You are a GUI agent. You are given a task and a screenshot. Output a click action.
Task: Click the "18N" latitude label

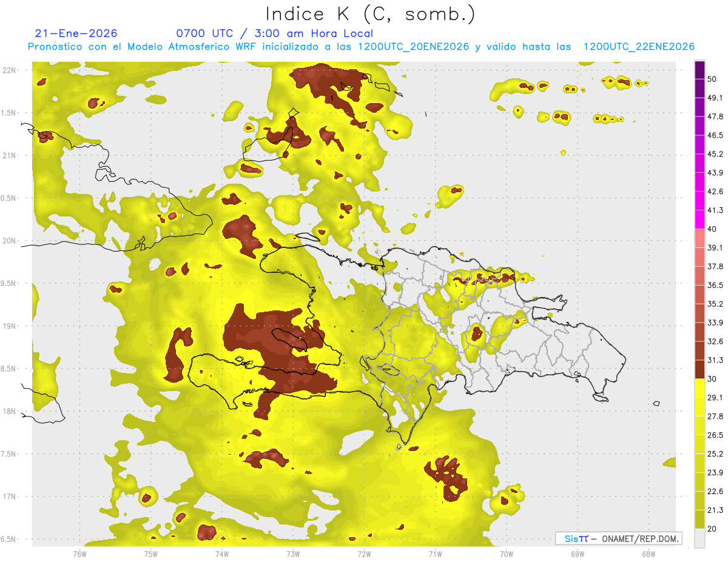click(9, 412)
